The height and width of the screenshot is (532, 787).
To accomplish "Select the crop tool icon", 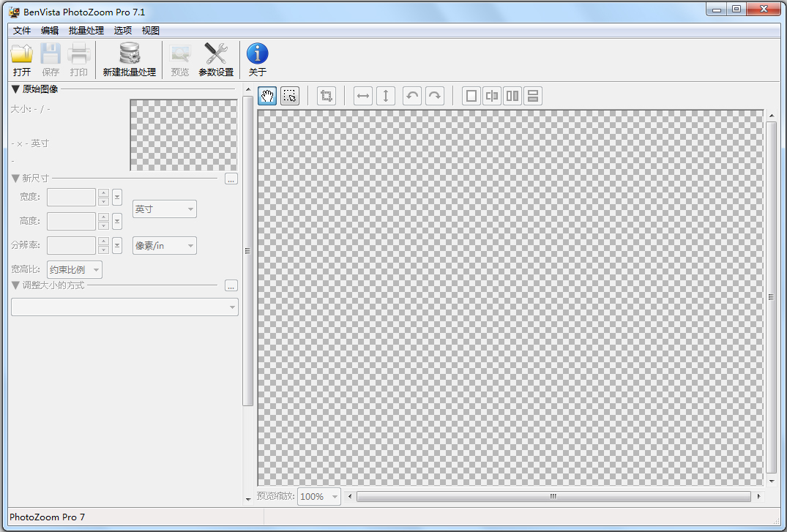I will [327, 96].
